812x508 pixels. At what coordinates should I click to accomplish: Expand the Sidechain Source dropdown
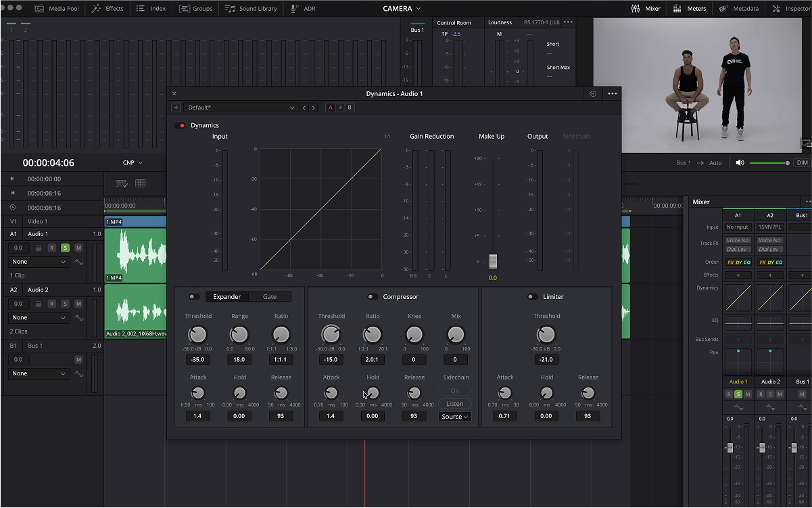[455, 417]
